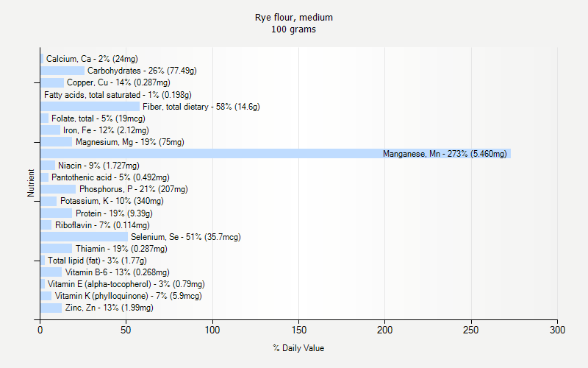Viewport: 588px width, 368px height.
Task: Select 'Vitamin K (phylloquinone) - 7%' label
Action: coord(128,296)
